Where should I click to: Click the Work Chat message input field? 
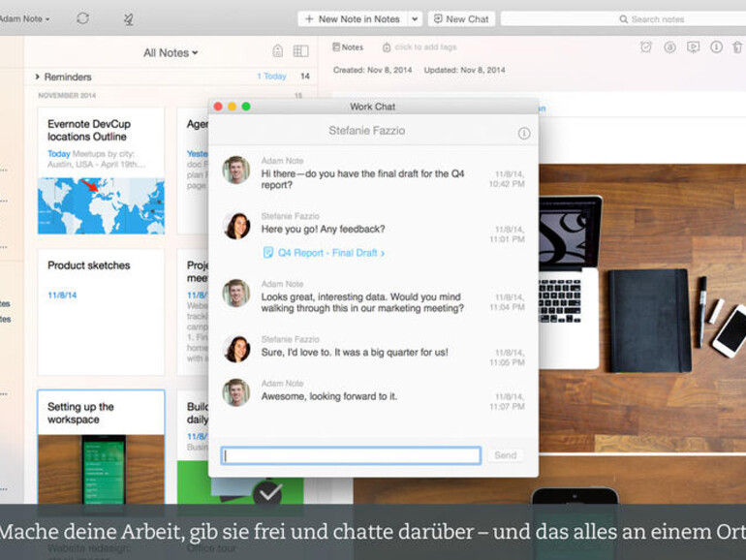[351, 455]
